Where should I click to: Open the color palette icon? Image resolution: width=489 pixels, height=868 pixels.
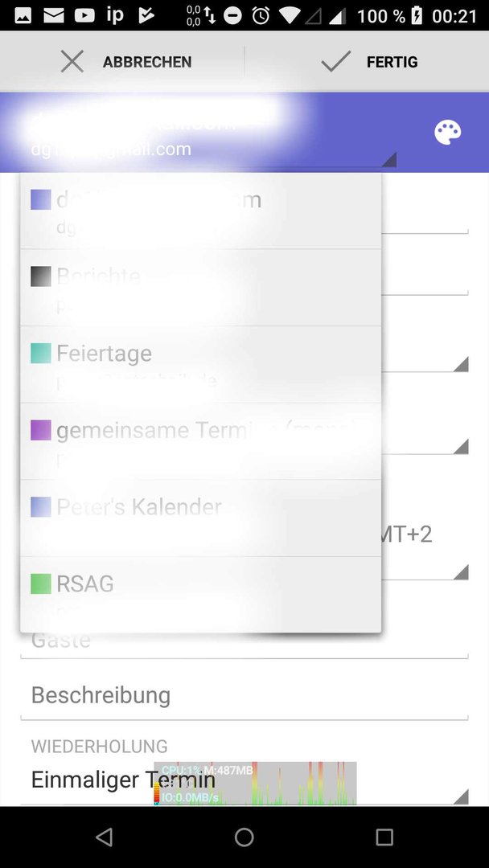(447, 133)
